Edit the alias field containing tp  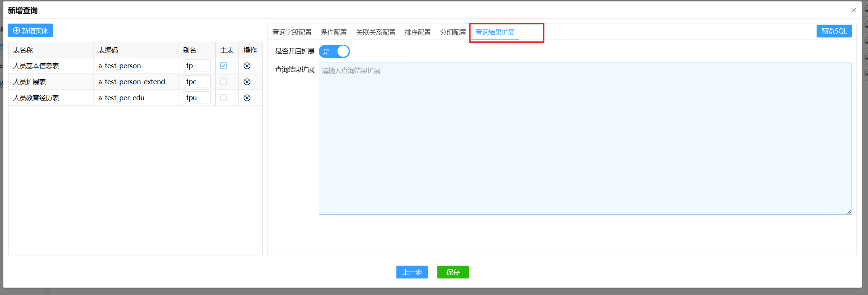(196, 66)
